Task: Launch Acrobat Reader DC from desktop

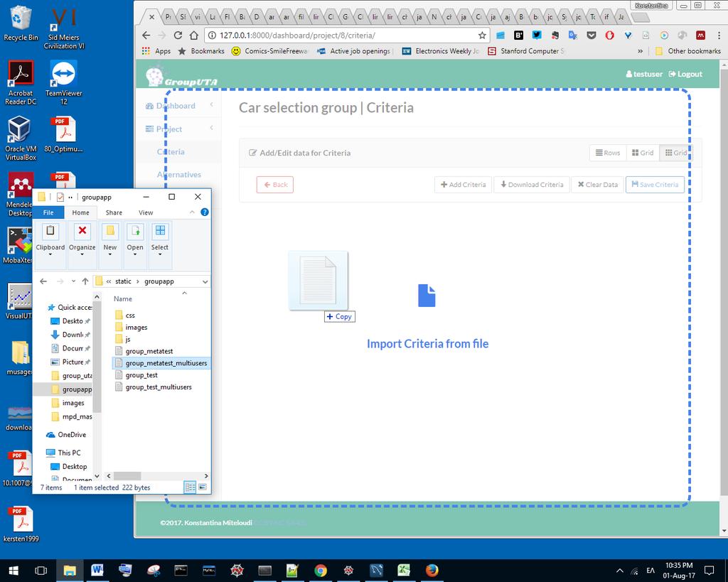Action: click(21, 82)
